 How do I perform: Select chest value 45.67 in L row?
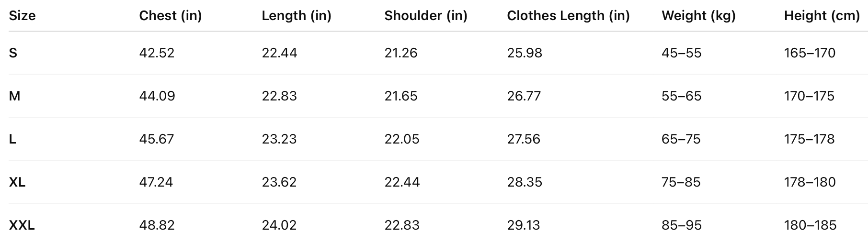point(157,139)
